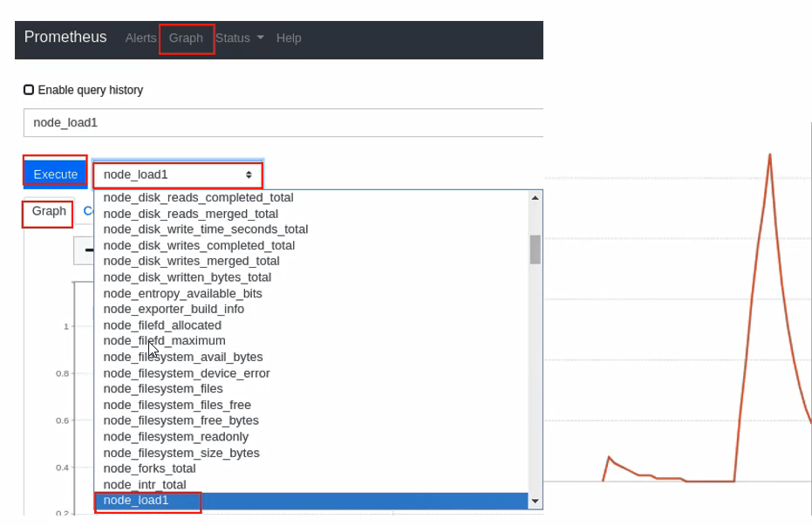Select node_intr_total metric
812x526 pixels.
coord(310,485)
